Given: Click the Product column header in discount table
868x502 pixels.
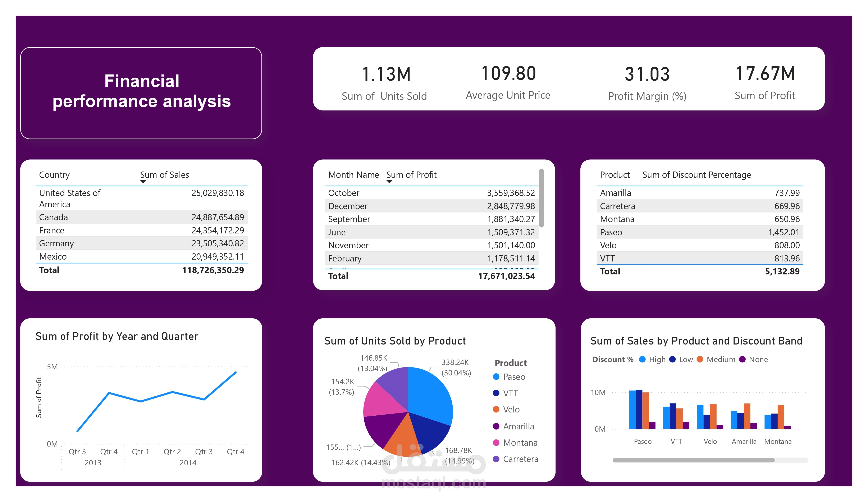Looking at the screenshot, I should (x=615, y=175).
